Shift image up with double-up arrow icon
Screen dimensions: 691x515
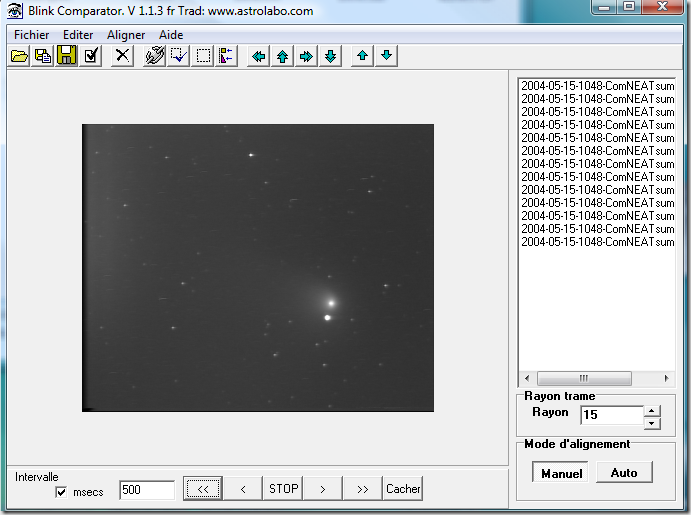[282, 56]
